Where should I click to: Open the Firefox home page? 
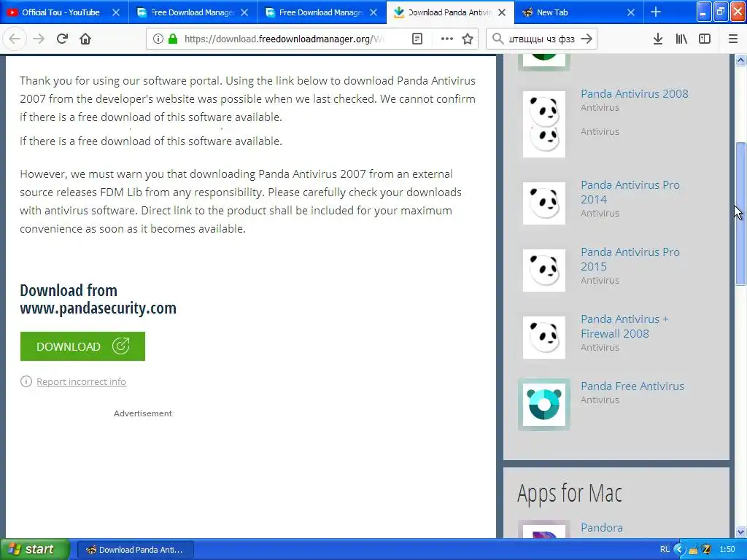85,39
